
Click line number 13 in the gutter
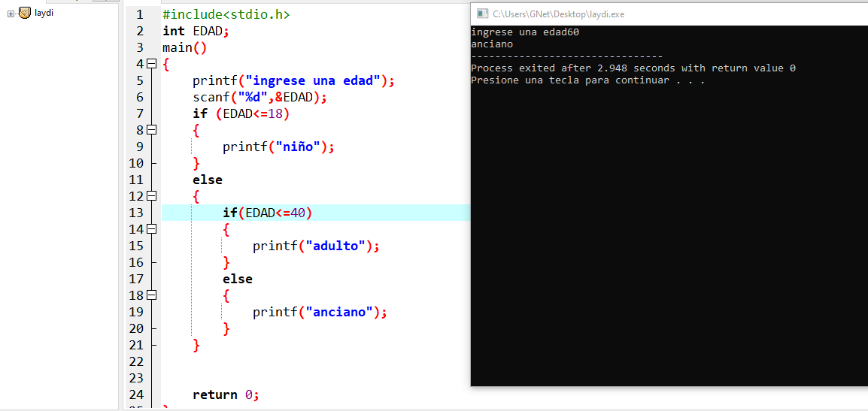click(136, 213)
